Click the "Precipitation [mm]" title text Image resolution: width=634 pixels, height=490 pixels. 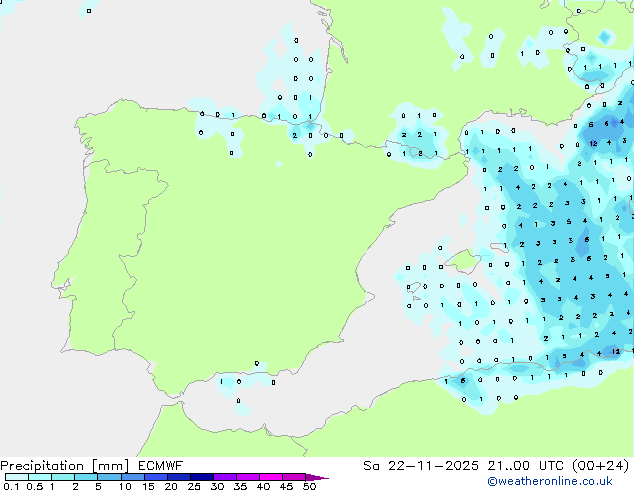pos(65,466)
